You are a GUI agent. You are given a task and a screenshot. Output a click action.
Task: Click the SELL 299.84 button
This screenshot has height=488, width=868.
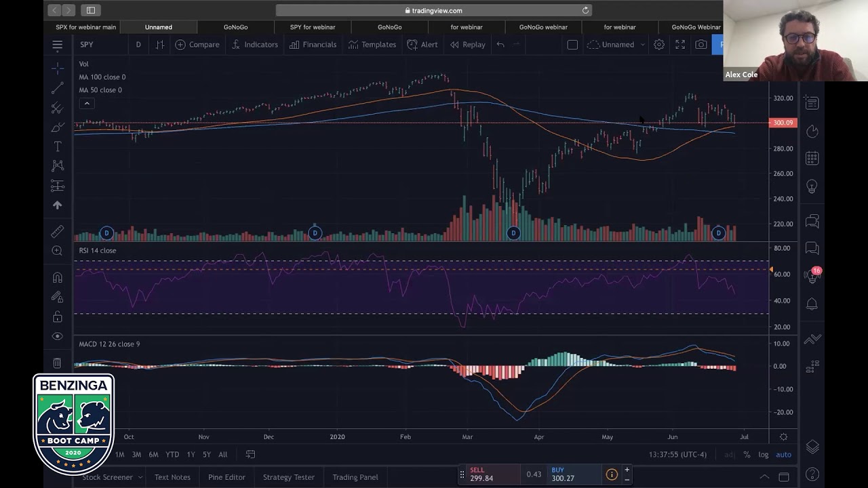pyautogui.click(x=493, y=474)
